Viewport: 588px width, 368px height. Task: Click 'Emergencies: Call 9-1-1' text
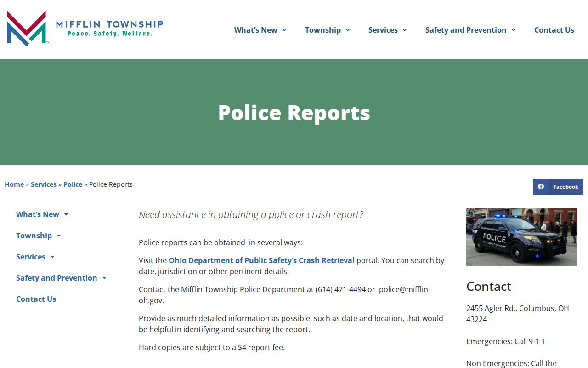click(x=506, y=341)
